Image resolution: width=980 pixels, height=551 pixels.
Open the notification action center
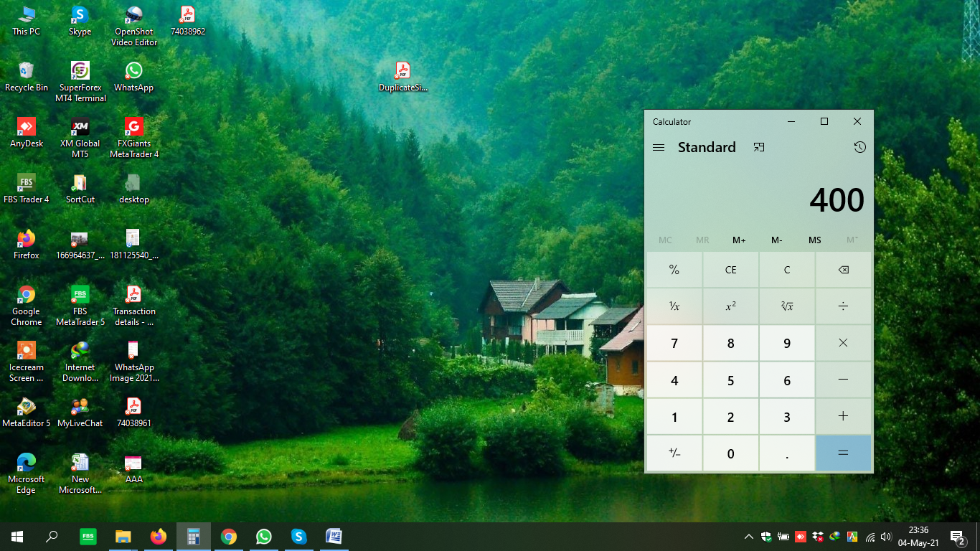coord(957,537)
